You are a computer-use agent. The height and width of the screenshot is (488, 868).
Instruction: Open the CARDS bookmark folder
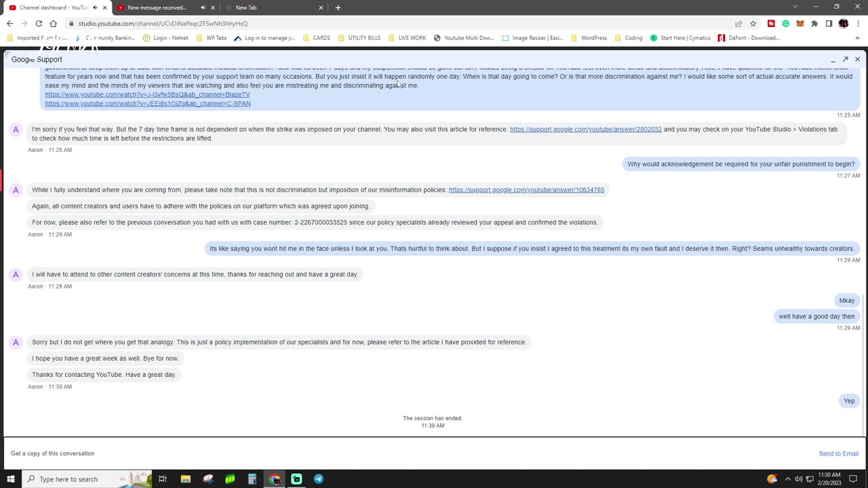pyautogui.click(x=316, y=38)
